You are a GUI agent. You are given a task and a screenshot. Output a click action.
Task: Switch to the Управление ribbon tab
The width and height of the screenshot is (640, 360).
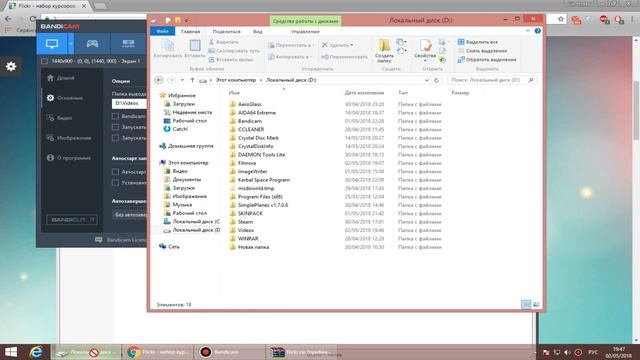pos(305,31)
